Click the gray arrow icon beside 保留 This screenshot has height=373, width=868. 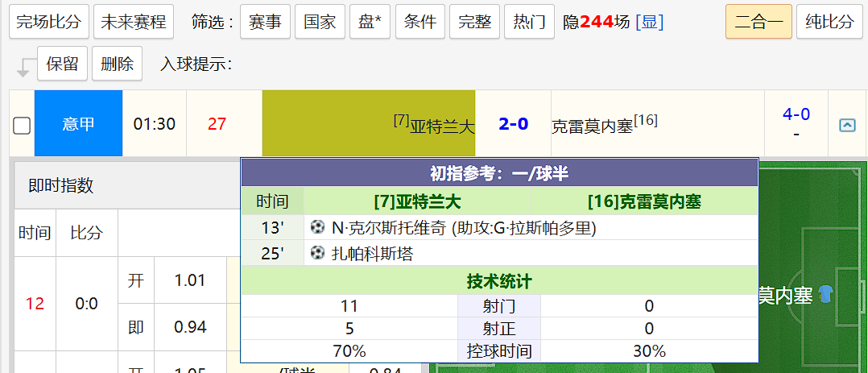24,67
